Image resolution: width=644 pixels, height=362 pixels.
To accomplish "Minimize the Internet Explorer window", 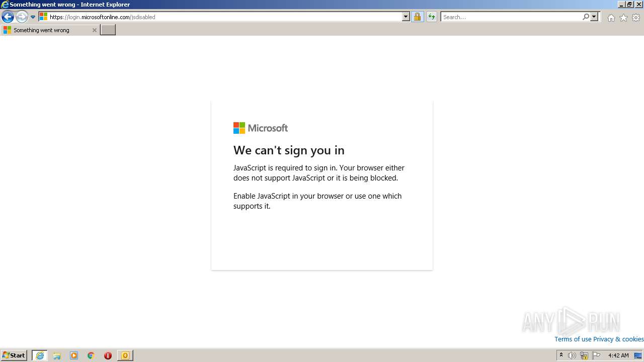I will point(621,5).
